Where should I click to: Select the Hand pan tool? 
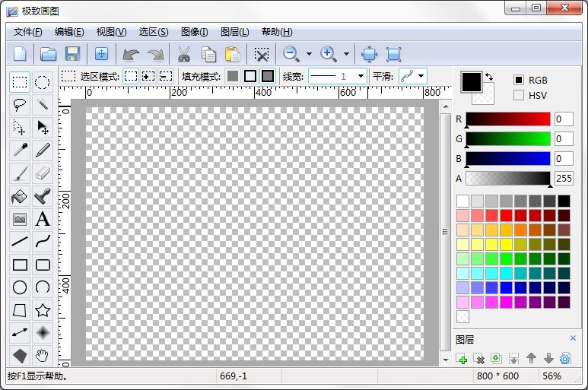(x=43, y=355)
